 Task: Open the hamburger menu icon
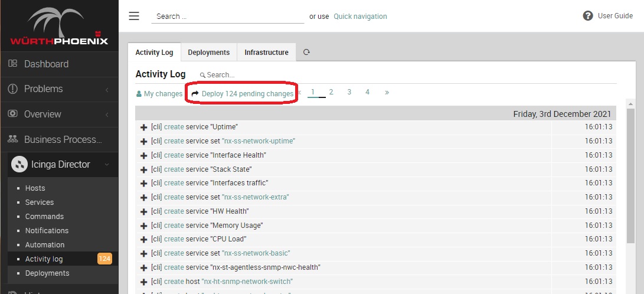(x=134, y=16)
